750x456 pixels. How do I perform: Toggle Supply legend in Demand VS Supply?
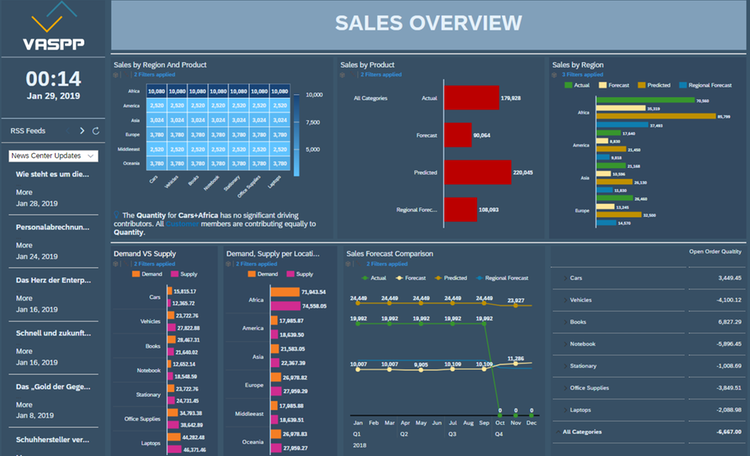[186, 273]
